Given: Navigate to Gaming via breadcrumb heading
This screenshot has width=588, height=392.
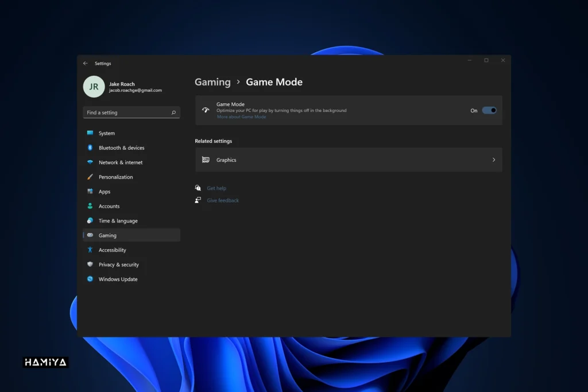Looking at the screenshot, I should [x=212, y=82].
